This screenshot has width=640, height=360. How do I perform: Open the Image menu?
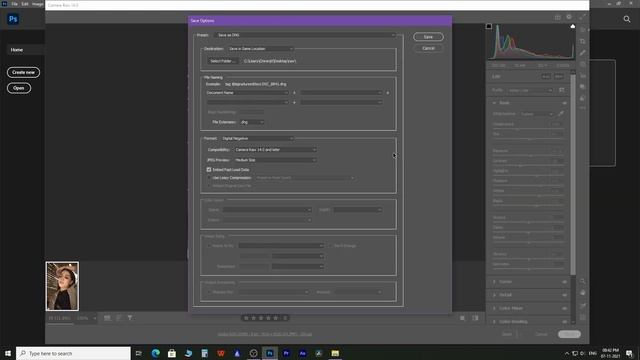click(38, 4)
